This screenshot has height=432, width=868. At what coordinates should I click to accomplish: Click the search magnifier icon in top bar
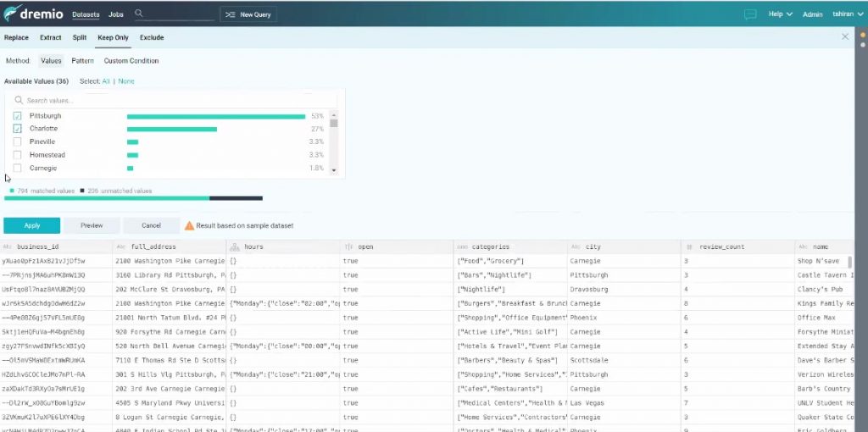[x=138, y=14]
